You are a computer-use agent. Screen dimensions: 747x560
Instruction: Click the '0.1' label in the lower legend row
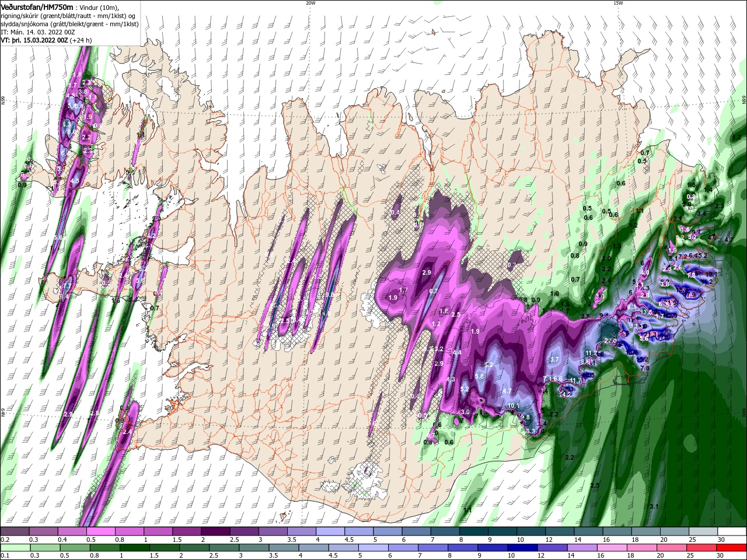[x=5, y=556]
